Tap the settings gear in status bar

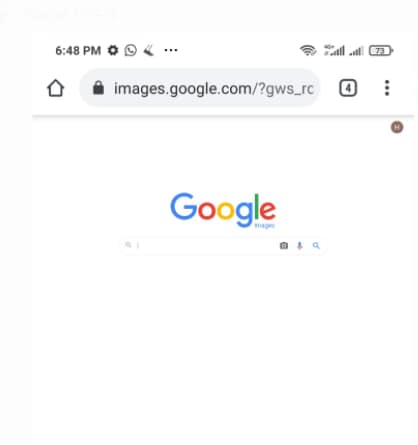click(113, 50)
